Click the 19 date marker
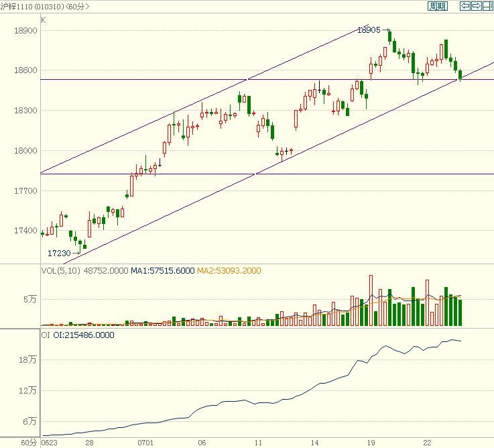Screen dimensions: 494x448 pos(371,443)
